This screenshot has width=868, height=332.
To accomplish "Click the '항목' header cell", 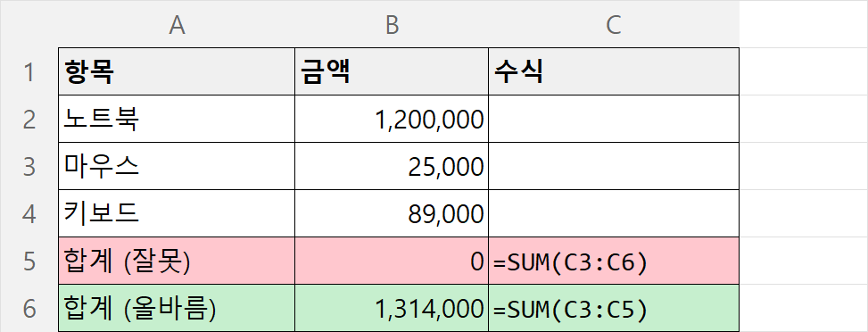I will pos(177,71).
